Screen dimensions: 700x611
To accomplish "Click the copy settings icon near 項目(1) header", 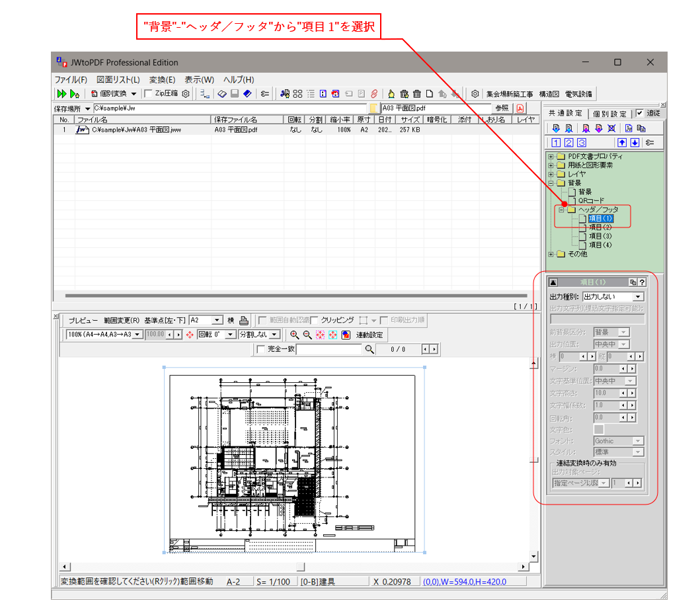I will 633,282.
